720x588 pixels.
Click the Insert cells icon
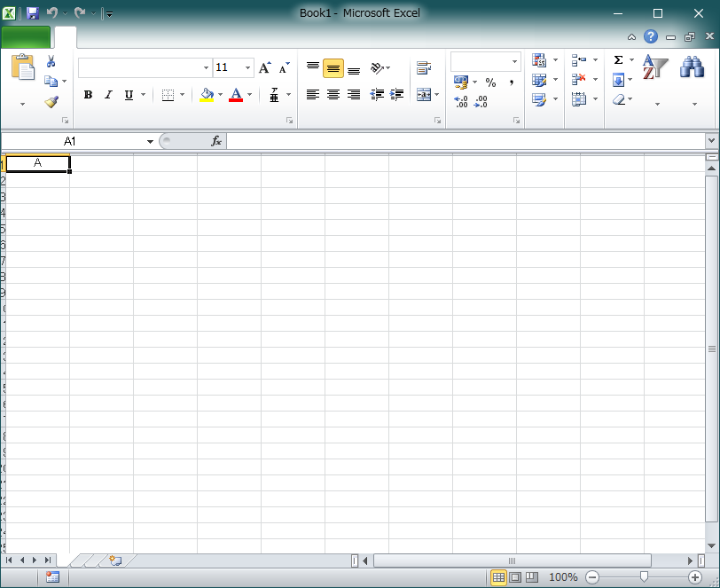579,60
